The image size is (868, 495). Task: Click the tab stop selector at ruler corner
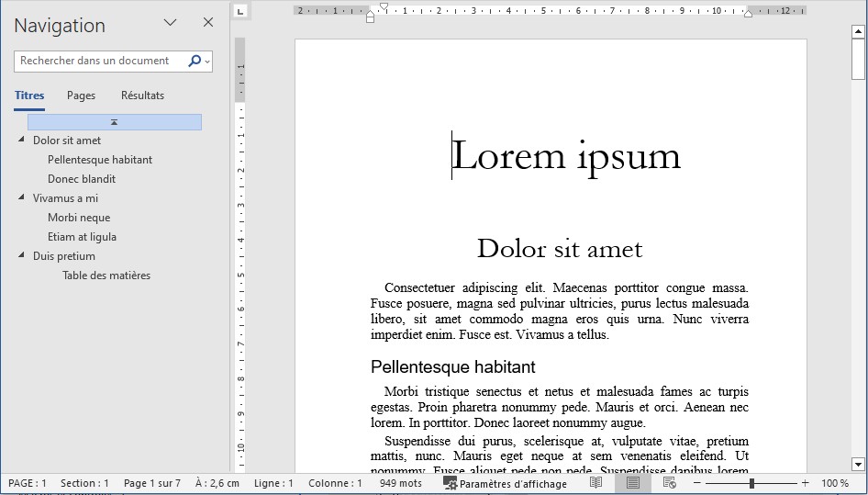tap(240, 11)
